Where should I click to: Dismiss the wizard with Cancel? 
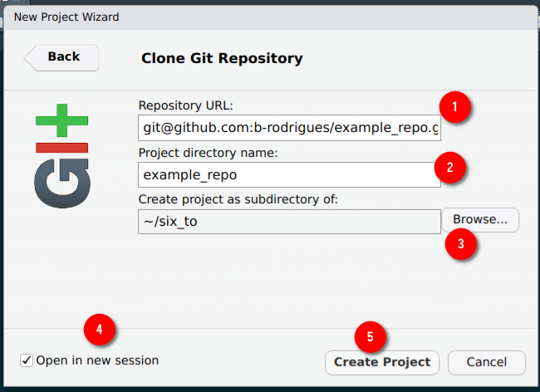(487, 362)
